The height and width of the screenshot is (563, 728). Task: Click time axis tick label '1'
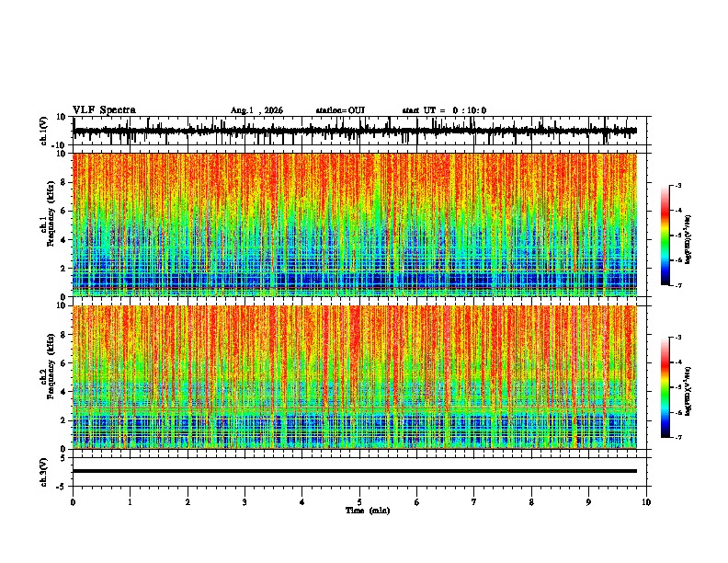(x=130, y=502)
